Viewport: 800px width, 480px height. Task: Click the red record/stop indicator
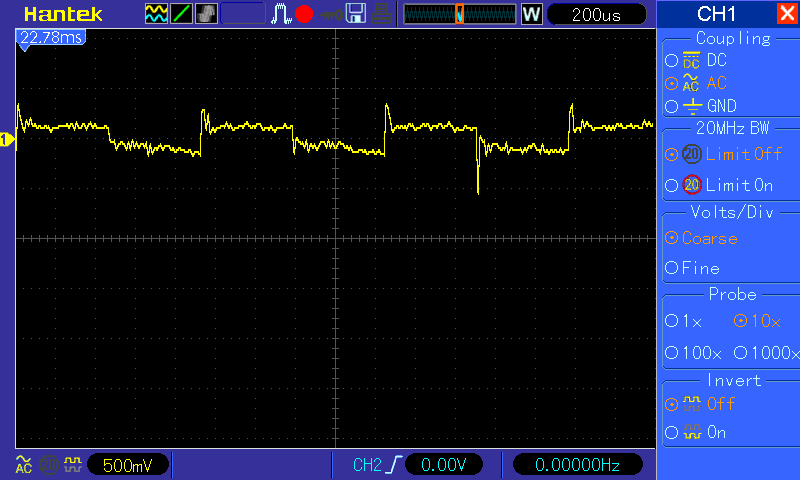point(304,14)
